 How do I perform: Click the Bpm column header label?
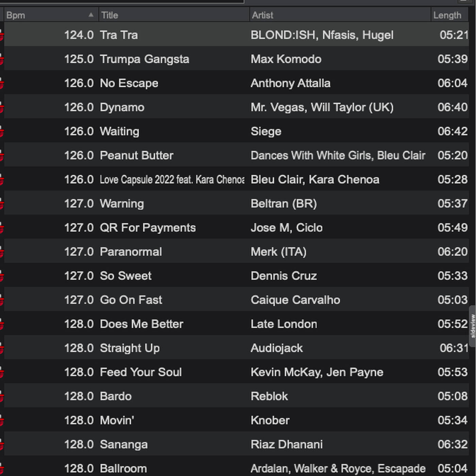(x=16, y=15)
